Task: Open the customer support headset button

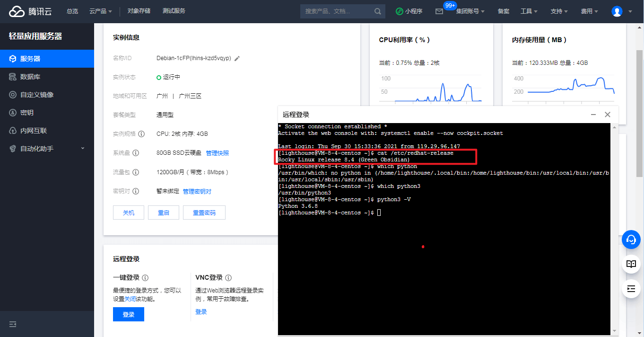Action: click(631, 239)
